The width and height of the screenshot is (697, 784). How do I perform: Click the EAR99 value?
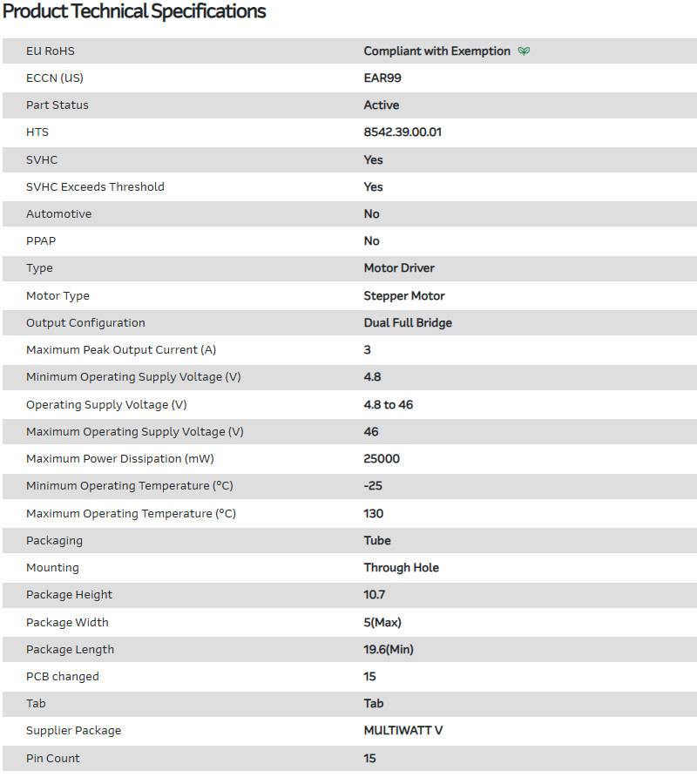point(382,78)
